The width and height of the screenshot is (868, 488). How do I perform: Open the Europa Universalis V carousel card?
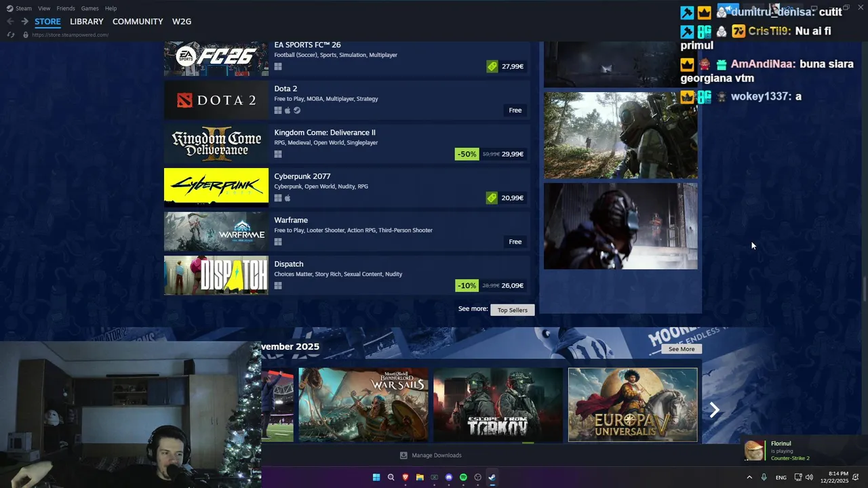click(x=633, y=405)
